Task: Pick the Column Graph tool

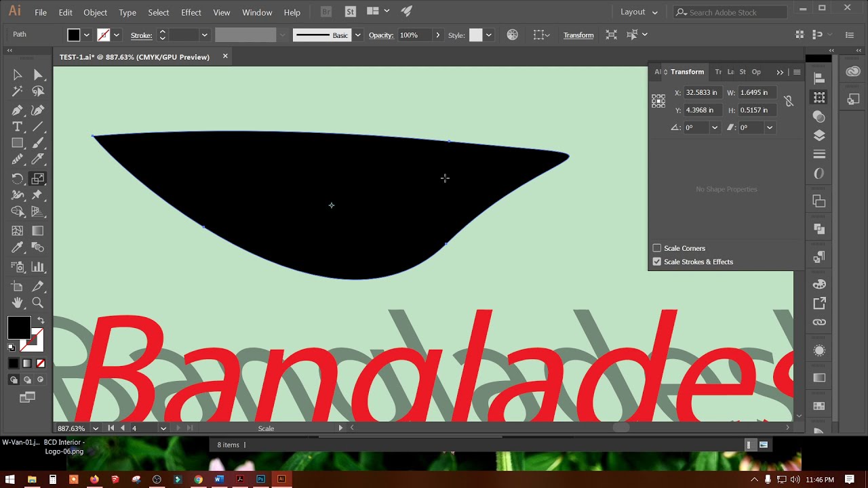Action: (38, 267)
